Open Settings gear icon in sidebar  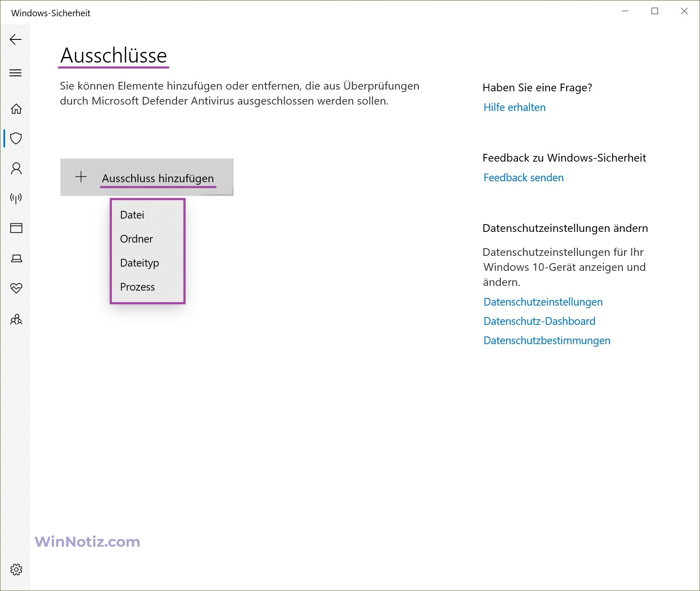point(16,570)
